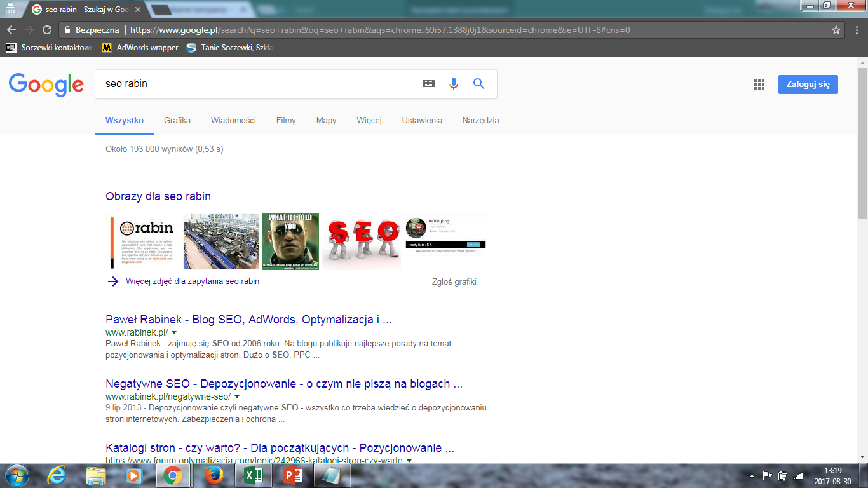Open the AdWords wrapper bookmark
The image size is (868, 488).
[140, 48]
